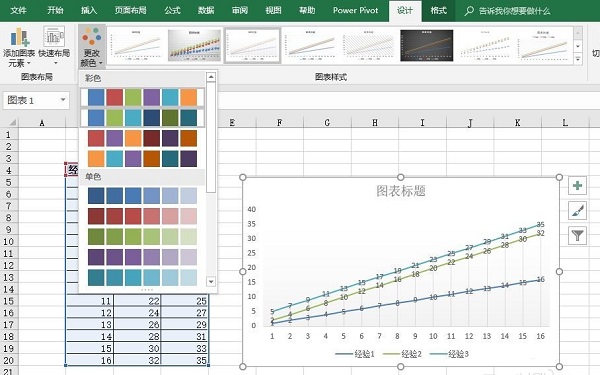Screen dimensions: 600x375
Task: Click the chart's top-right corner resize handle
Action: click(559, 177)
